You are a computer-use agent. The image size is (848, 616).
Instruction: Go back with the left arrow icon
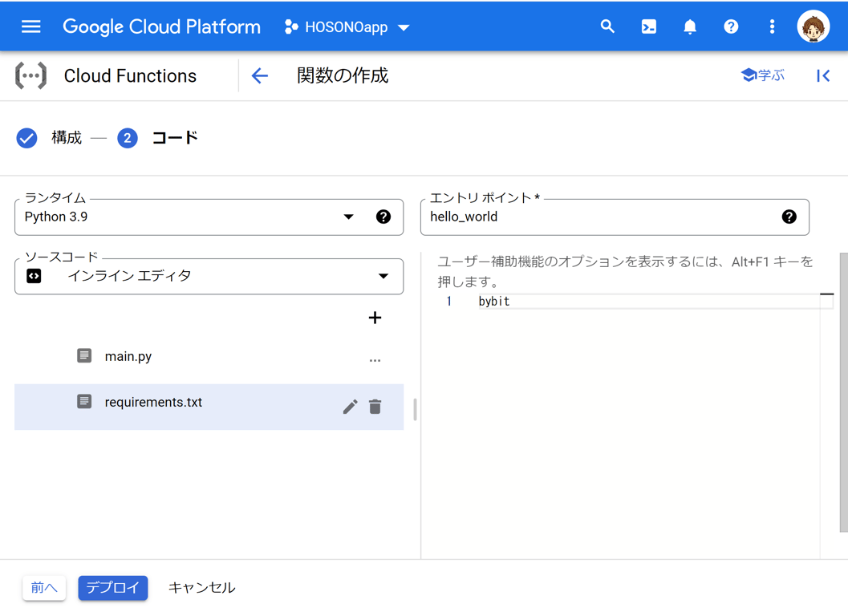point(259,75)
